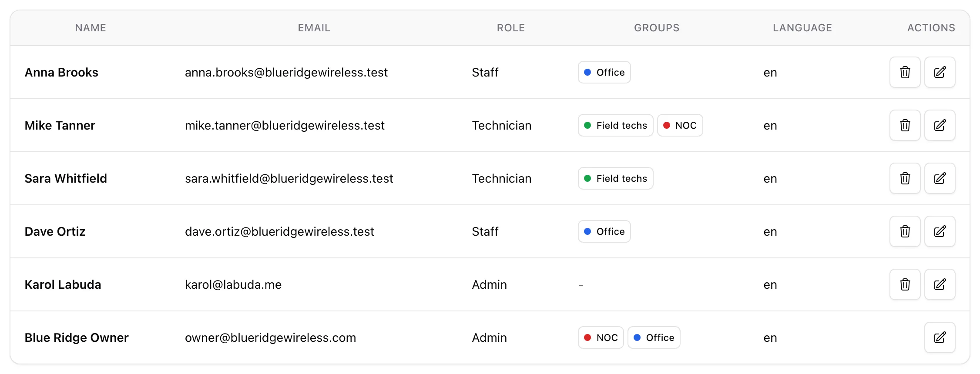Edit the Blue Ridge Owner user
Screen dimensions: 980x374
point(940,337)
